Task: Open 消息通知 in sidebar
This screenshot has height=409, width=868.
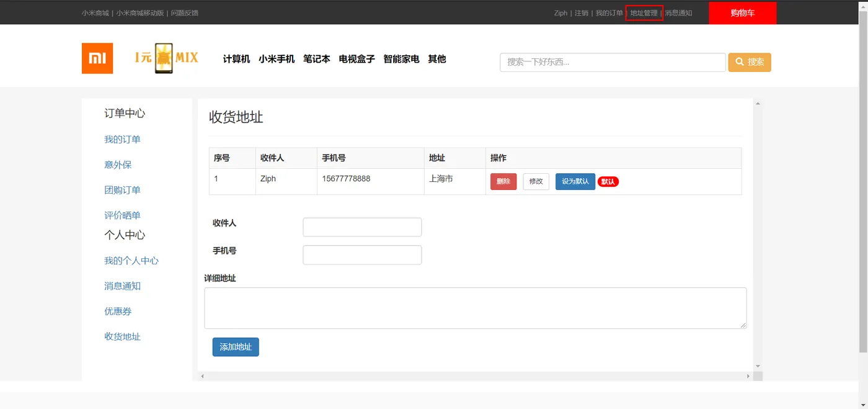Action: pos(122,286)
